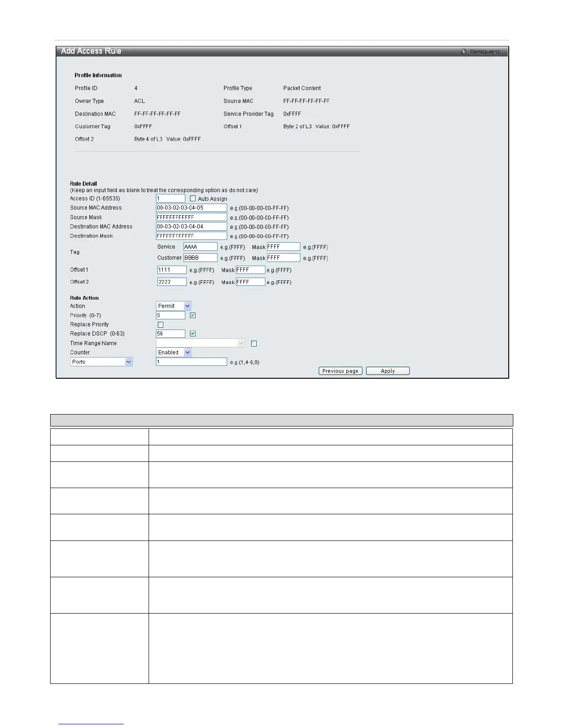The height and width of the screenshot is (728, 563).
Task: Click the Service Provider Tag value 0xFFFF
Action: pos(292,114)
